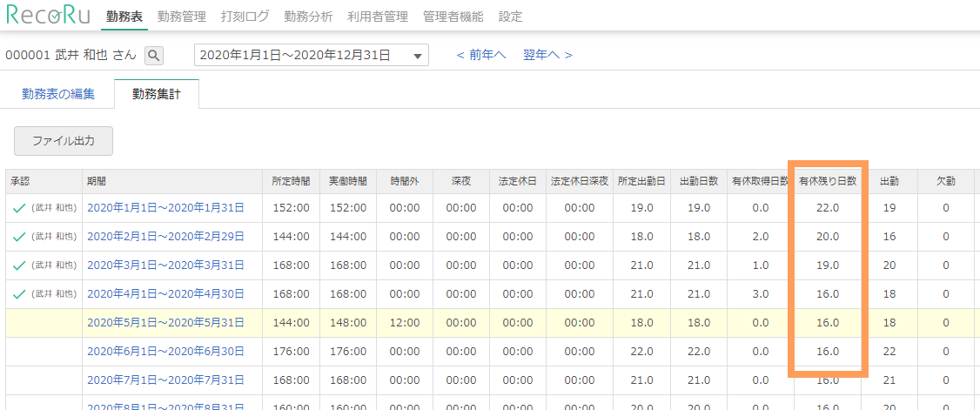Image resolution: width=980 pixels, height=410 pixels.
Task: Open the 勤務表 menu
Action: (x=124, y=17)
